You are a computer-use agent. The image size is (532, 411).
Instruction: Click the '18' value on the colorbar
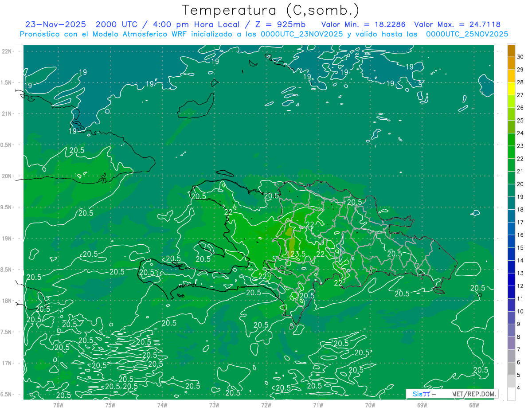pyautogui.click(x=520, y=209)
